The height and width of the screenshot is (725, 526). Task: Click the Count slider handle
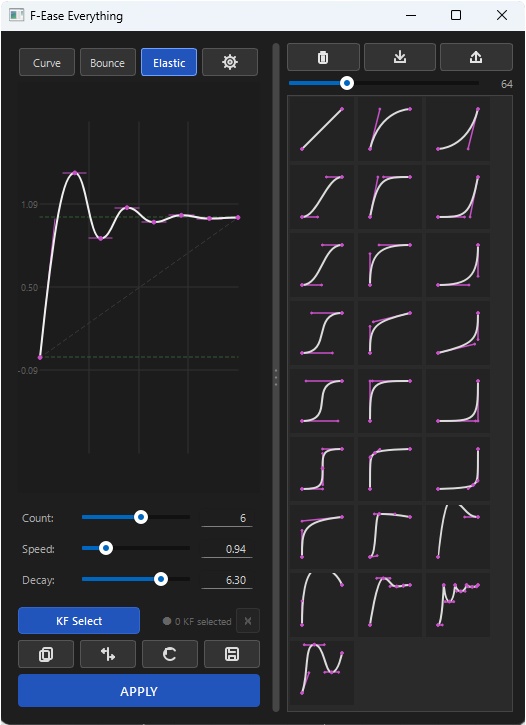pyautogui.click(x=141, y=517)
